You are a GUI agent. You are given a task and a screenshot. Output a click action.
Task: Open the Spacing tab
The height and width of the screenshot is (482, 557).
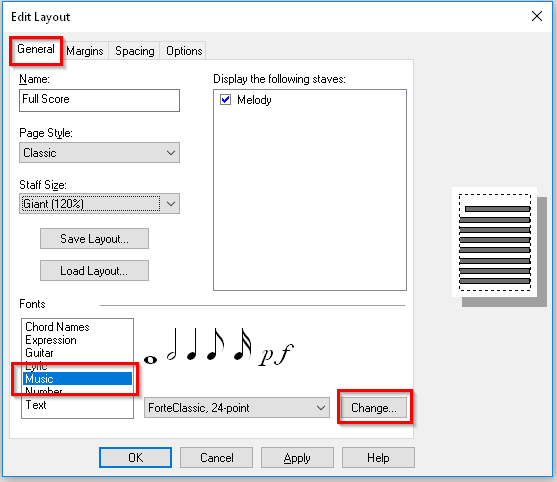point(135,51)
